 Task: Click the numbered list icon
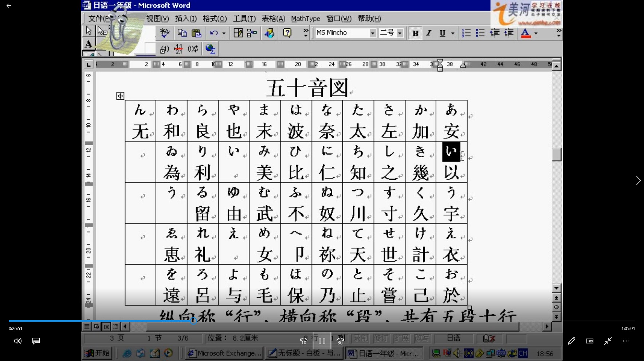[x=466, y=33]
